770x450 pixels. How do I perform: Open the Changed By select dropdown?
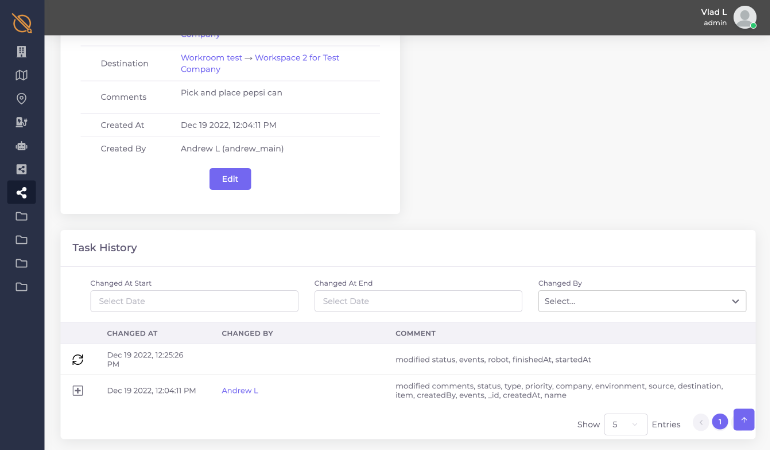click(641, 301)
